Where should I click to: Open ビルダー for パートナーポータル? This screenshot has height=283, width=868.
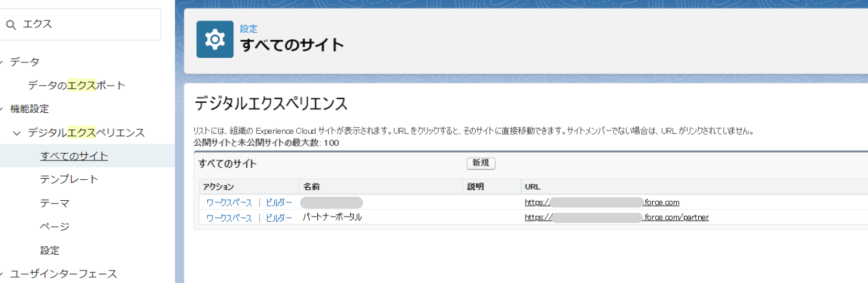point(279,217)
